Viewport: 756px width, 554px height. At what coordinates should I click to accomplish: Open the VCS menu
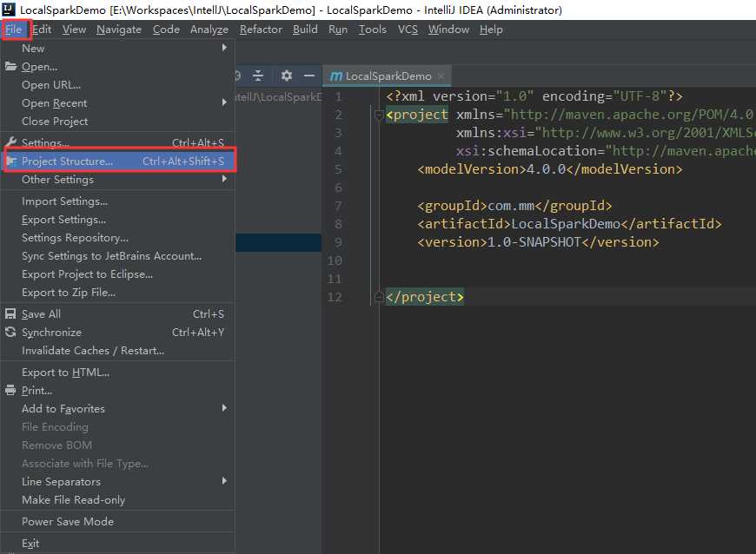(408, 30)
